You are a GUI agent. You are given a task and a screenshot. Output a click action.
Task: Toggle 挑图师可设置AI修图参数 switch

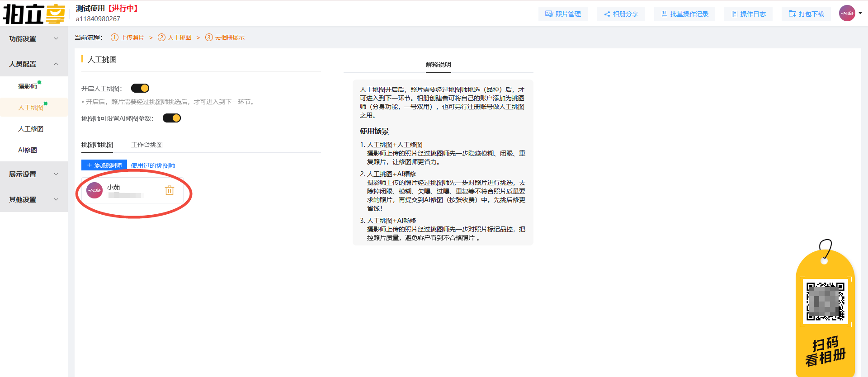tap(172, 118)
